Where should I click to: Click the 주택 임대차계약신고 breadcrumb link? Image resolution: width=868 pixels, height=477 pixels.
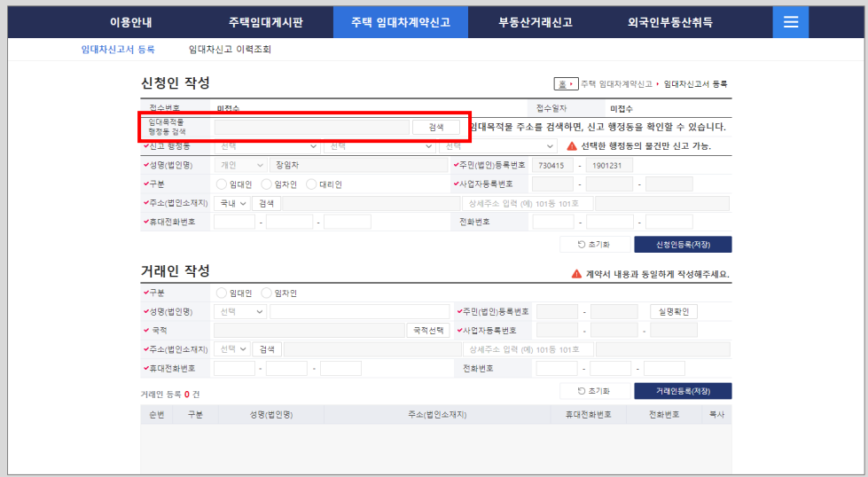[x=616, y=84]
